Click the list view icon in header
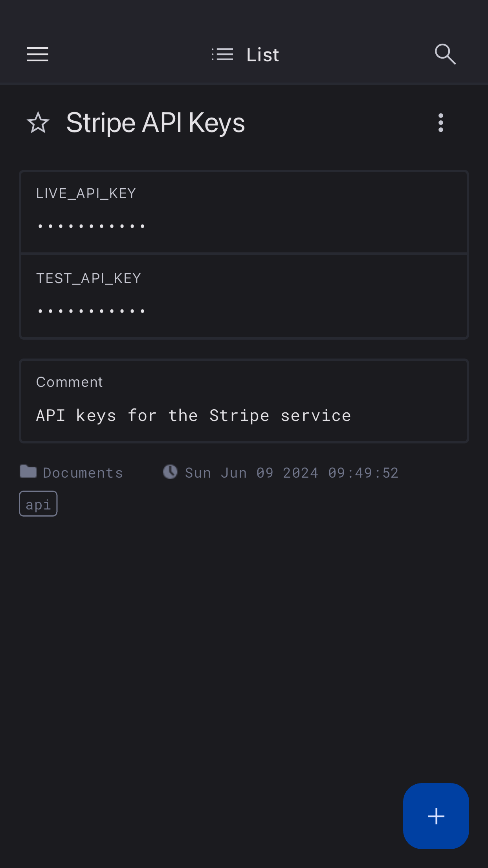The height and width of the screenshot is (868, 488). 222,54
